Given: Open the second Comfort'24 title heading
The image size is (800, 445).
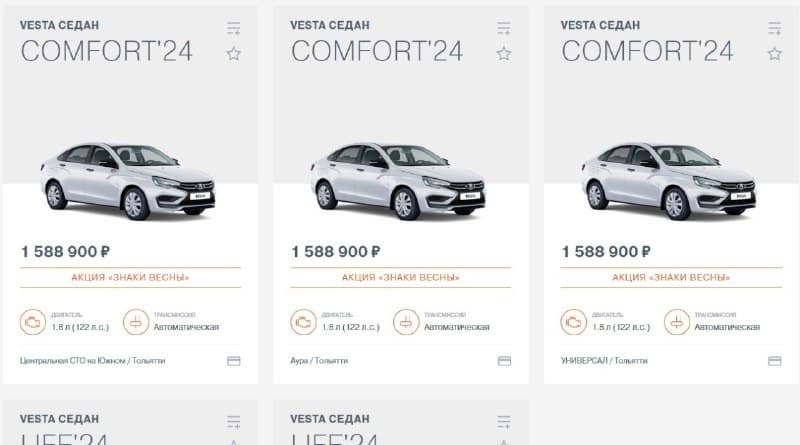Looking at the screenshot, I should pos(377,51).
